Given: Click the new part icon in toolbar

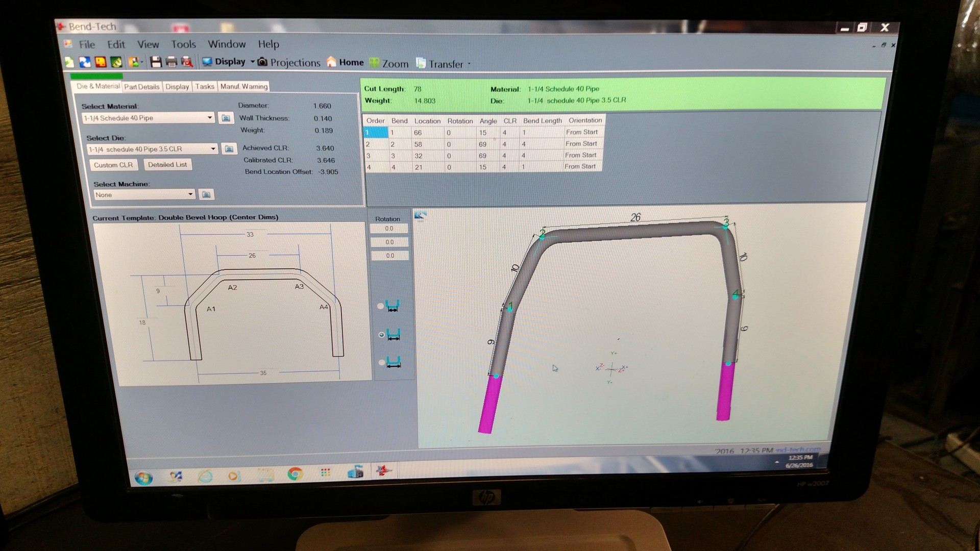Looking at the screenshot, I should pos(69,62).
